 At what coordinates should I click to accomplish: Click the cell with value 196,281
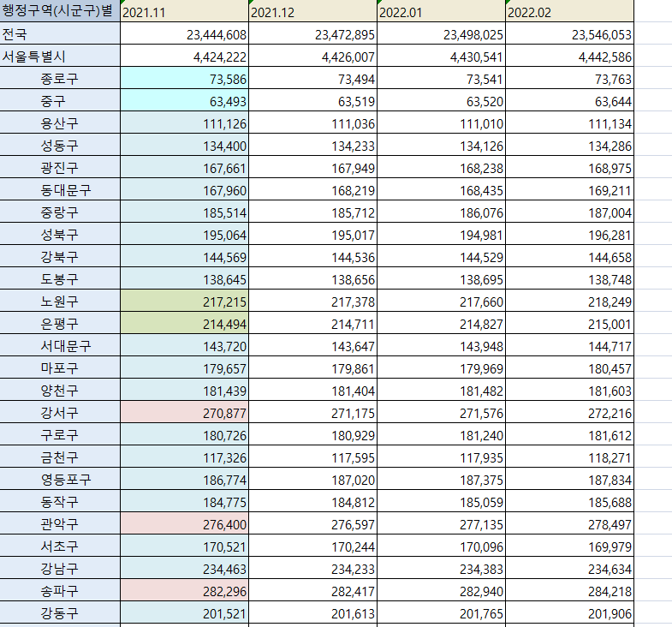pyautogui.click(x=570, y=234)
